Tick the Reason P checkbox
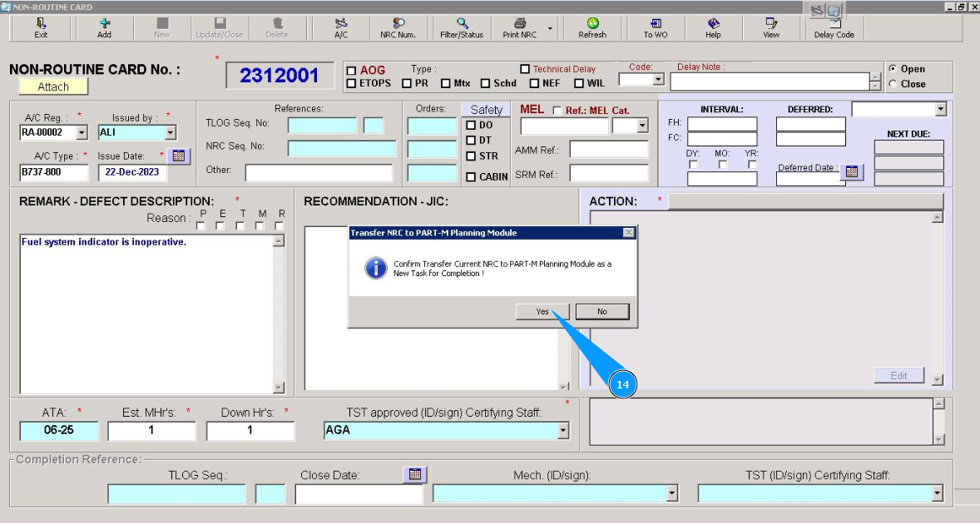The height and width of the screenshot is (524, 980). point(200,226)
